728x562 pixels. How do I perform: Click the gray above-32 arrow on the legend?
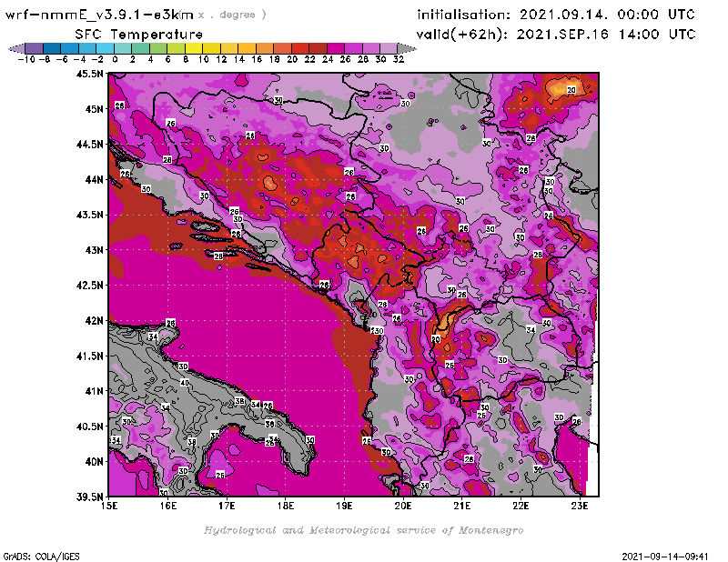406,48
